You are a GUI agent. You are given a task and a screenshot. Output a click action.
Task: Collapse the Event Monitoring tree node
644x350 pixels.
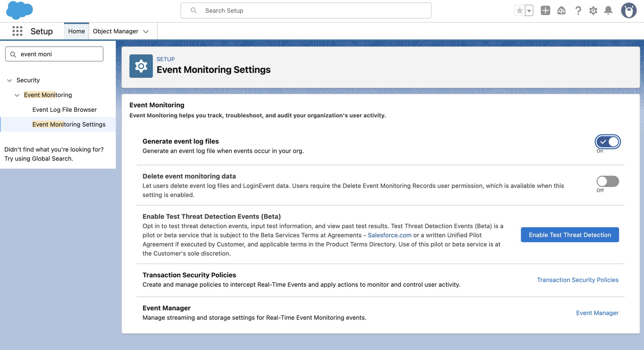[17, 95]
